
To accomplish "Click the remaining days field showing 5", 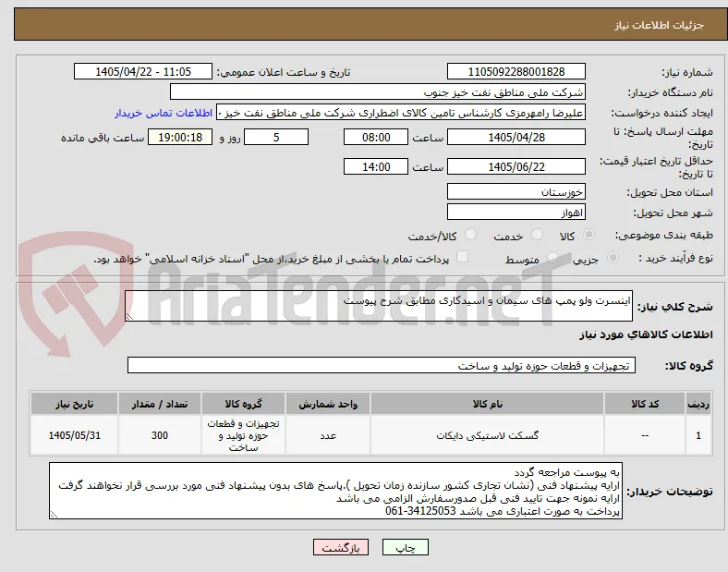I will 276,137.
